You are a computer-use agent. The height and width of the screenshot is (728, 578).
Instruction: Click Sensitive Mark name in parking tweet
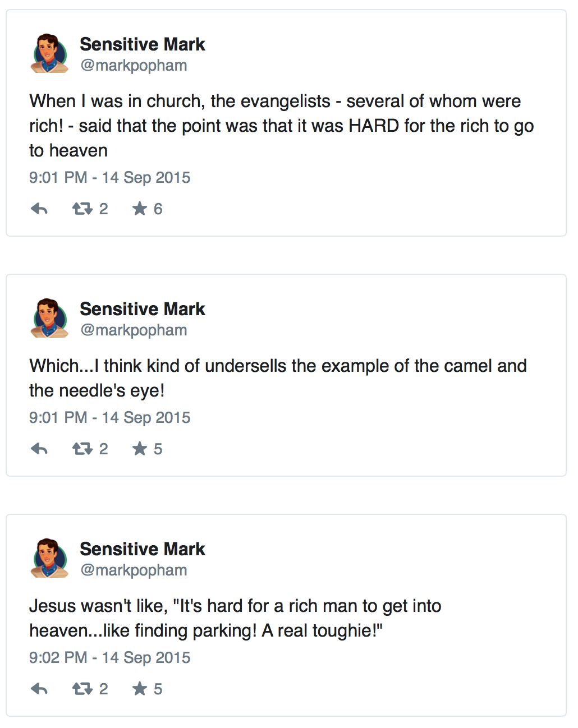[143, 549]
